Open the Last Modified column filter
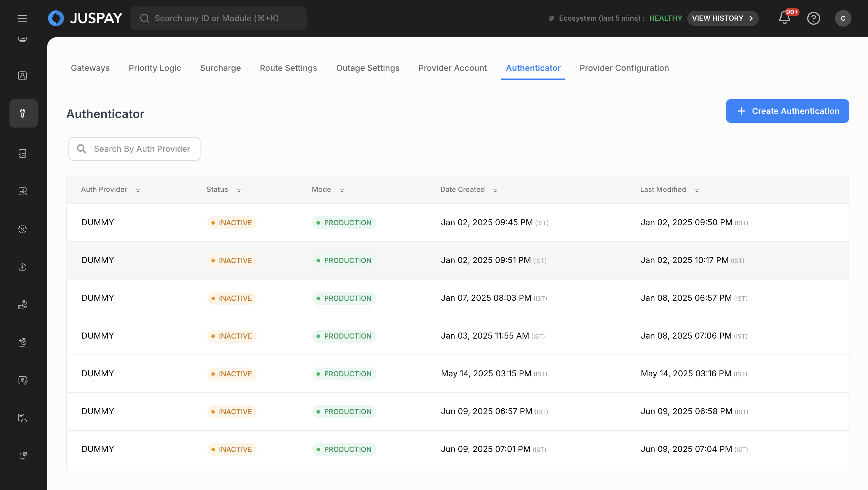The image size is (868, 490). tap(696, 190)
